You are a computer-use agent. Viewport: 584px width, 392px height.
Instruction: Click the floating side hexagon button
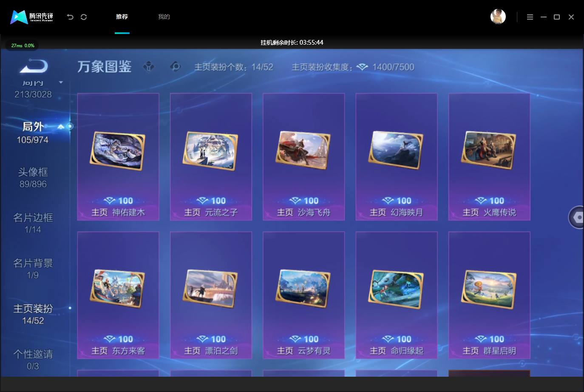tap(576, 217)
